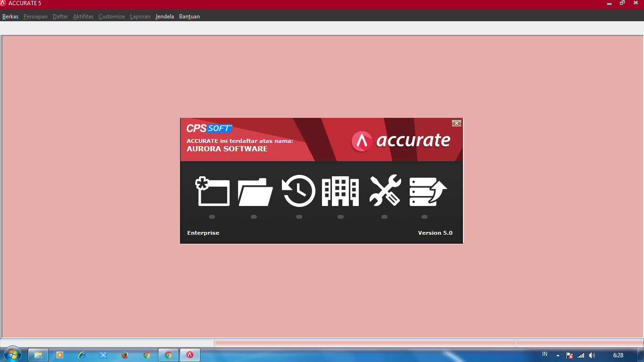Launch Internet Explorer from the taskbar

click(82, 355)
